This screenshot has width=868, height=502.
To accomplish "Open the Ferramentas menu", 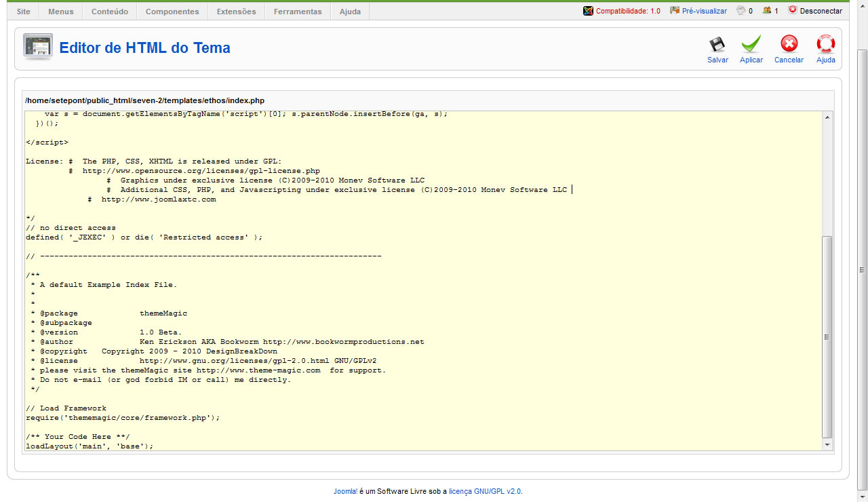I will (x=298, y=12).
